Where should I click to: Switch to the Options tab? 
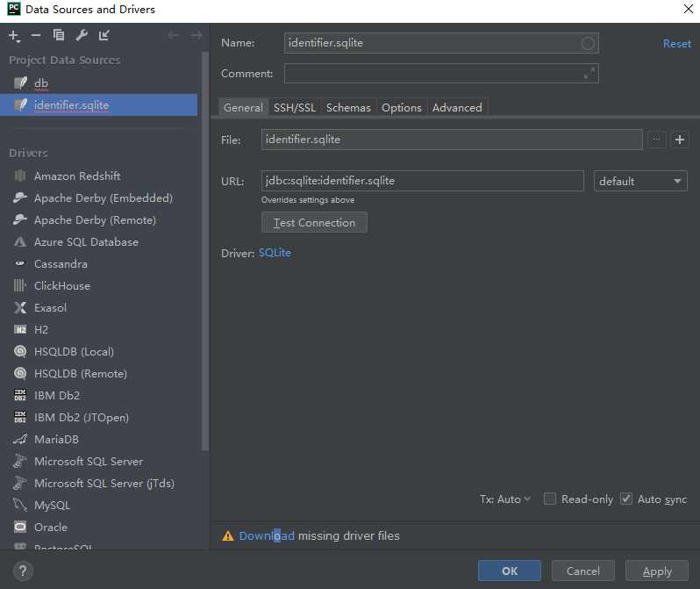point(402,108)
